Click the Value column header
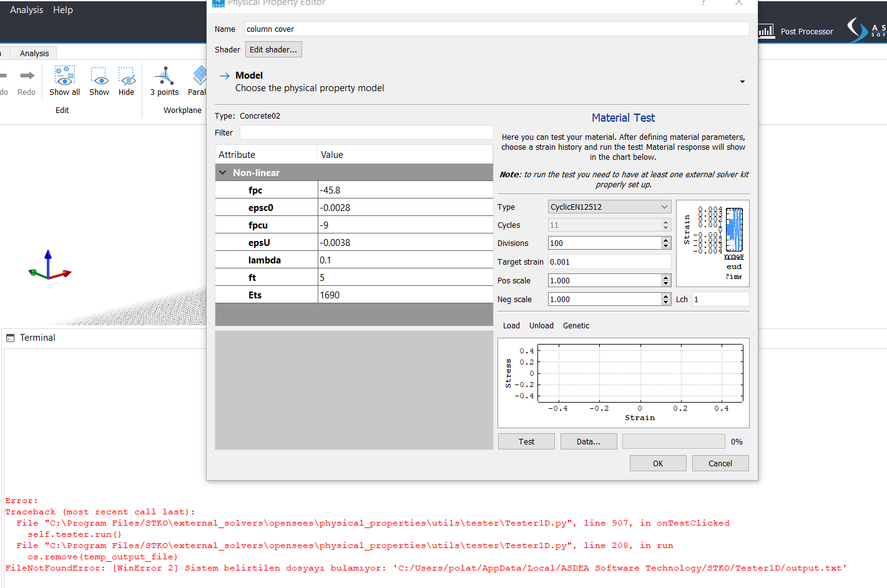Image resolution: width=887 pixels, height=588 pixels. click(405, 154)
